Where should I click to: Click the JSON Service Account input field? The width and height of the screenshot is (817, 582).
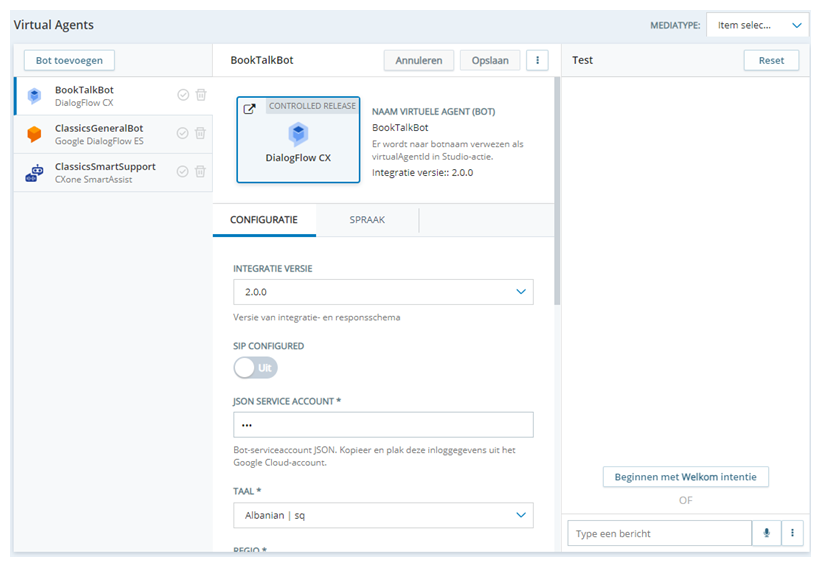pos(383,425)
